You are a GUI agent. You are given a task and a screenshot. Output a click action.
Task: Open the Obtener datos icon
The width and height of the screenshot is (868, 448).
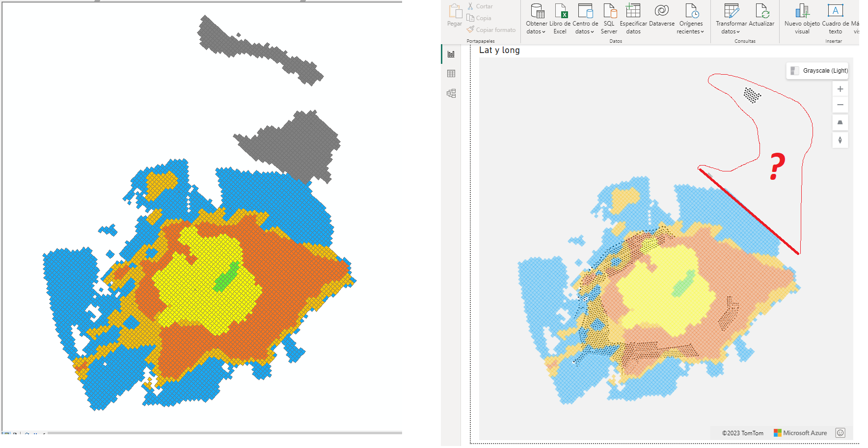tap(537, 10)
